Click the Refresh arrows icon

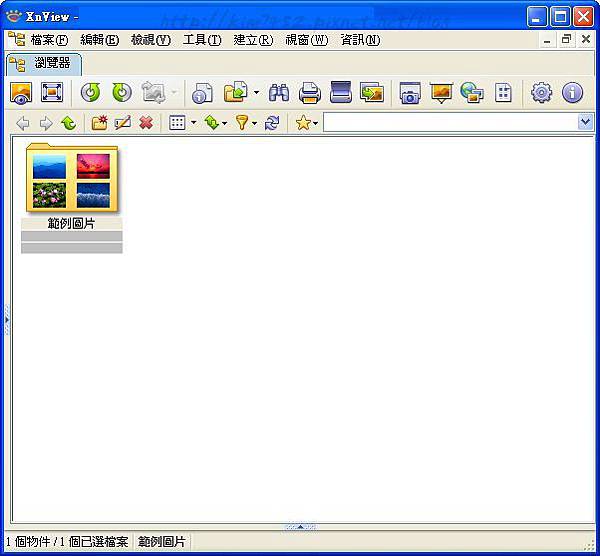click(x=272, y=123)
